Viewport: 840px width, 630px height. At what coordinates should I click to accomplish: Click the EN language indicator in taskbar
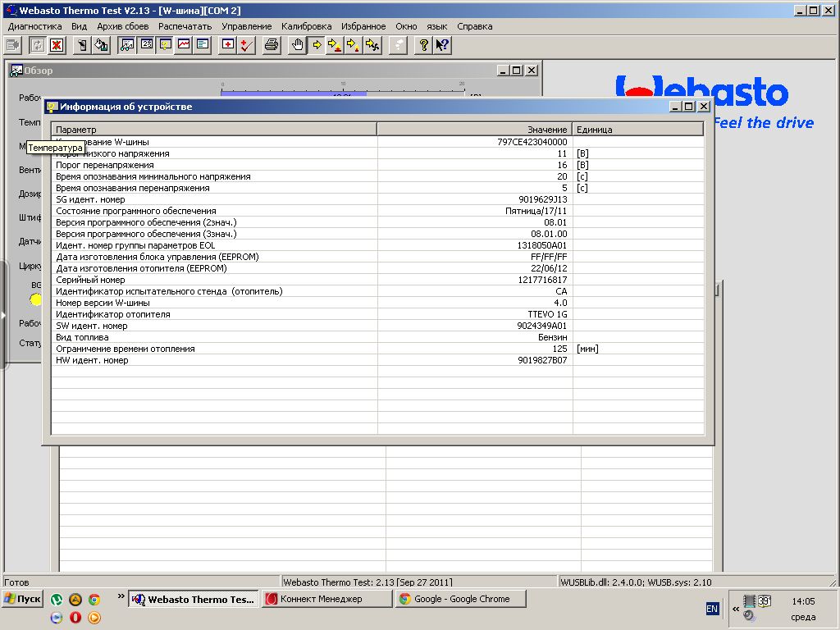point(712,609)
